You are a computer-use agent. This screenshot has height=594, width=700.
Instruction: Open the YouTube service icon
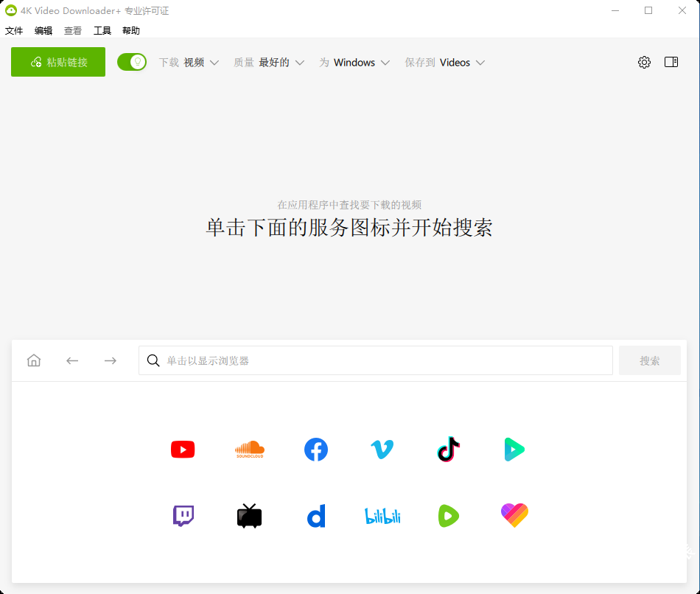coord(183,450)
